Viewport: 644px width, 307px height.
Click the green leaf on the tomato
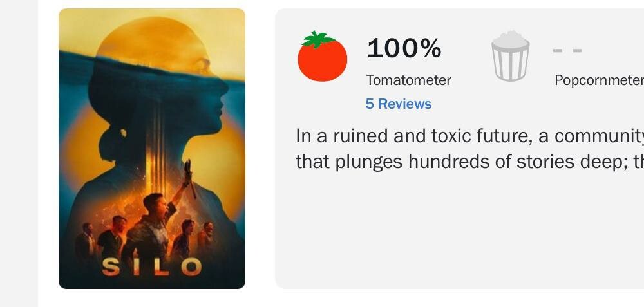[x=319, y=39]
